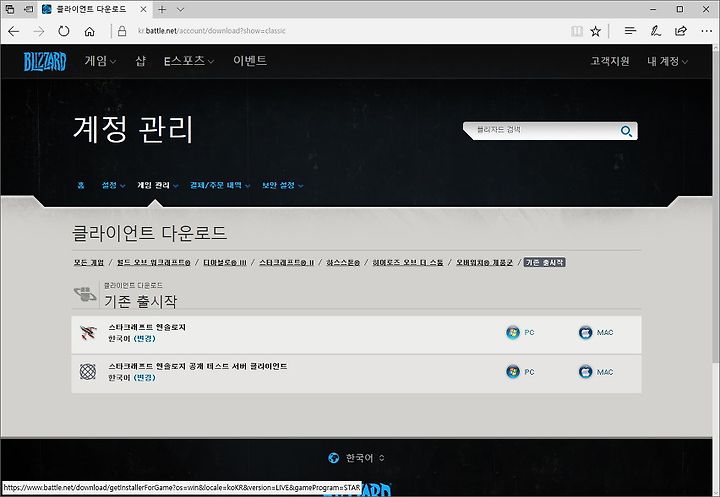Click the padlock site security icon

[x=122, y=31]
